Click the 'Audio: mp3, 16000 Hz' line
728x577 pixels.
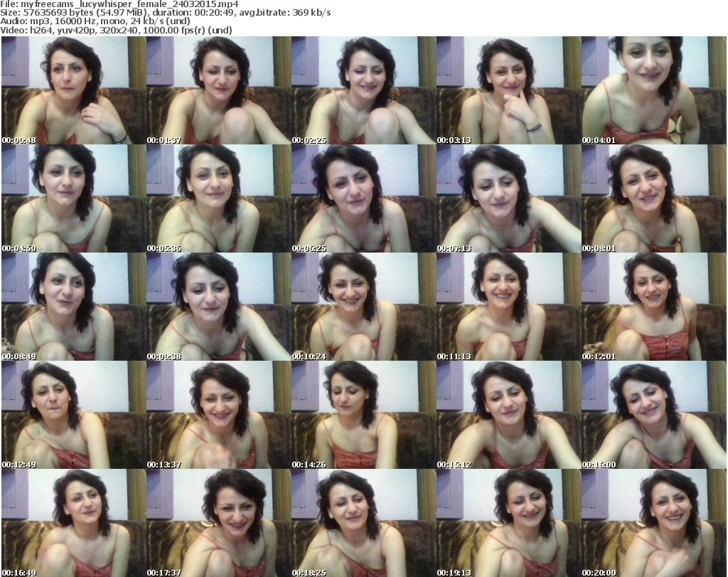[95, 21]
